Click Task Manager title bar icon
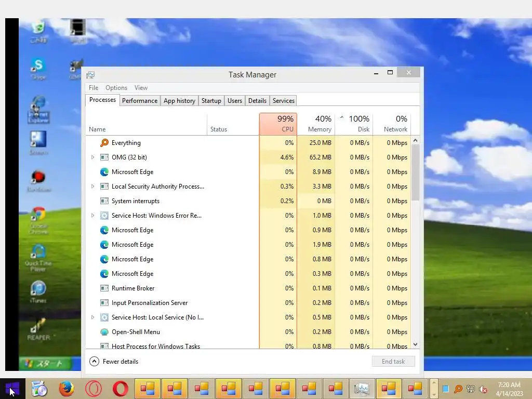532x399 pixels. (90, 75)
